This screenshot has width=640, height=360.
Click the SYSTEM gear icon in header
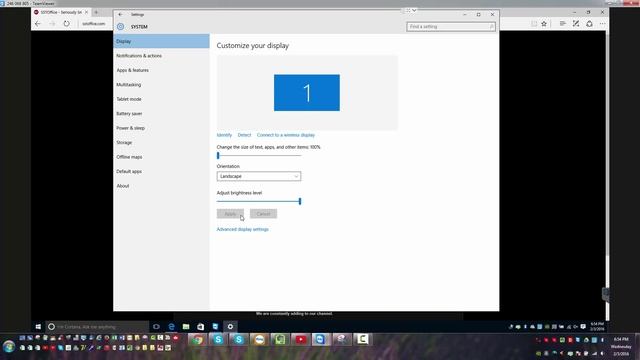[120, 27]
